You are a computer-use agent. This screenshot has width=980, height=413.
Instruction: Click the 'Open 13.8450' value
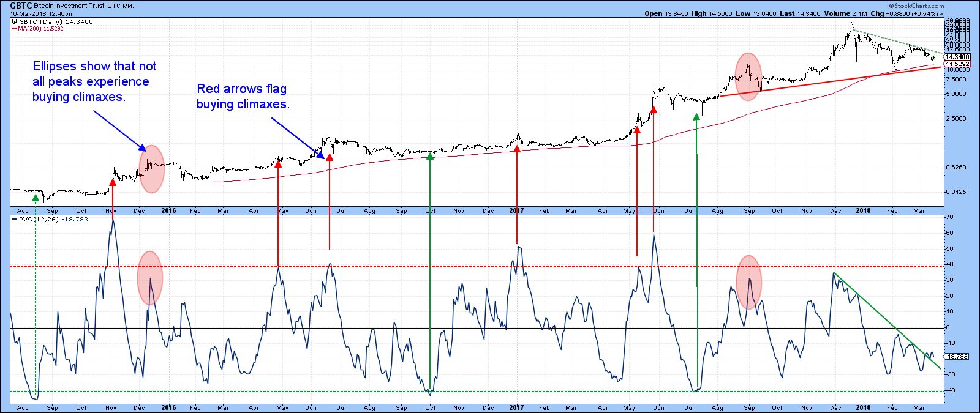666,13
